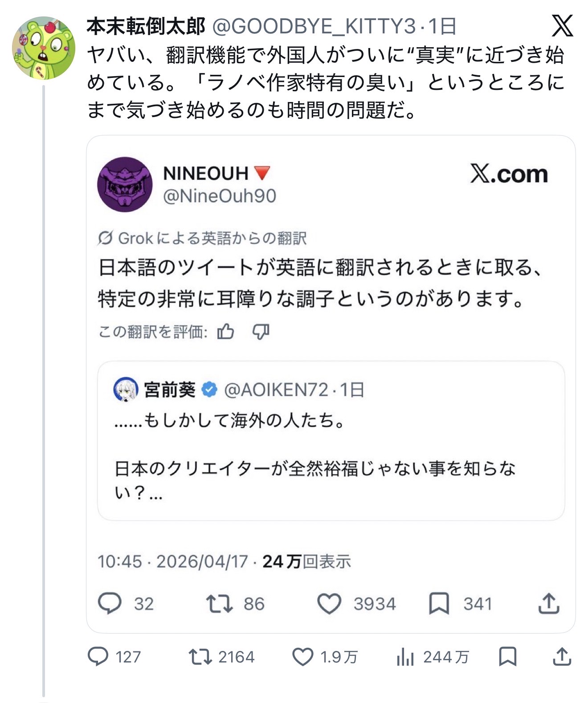Bookmark NINEOUH's post with 341 bookmarks
Viewport: 588px width, 703px height.
click(439, 604)
